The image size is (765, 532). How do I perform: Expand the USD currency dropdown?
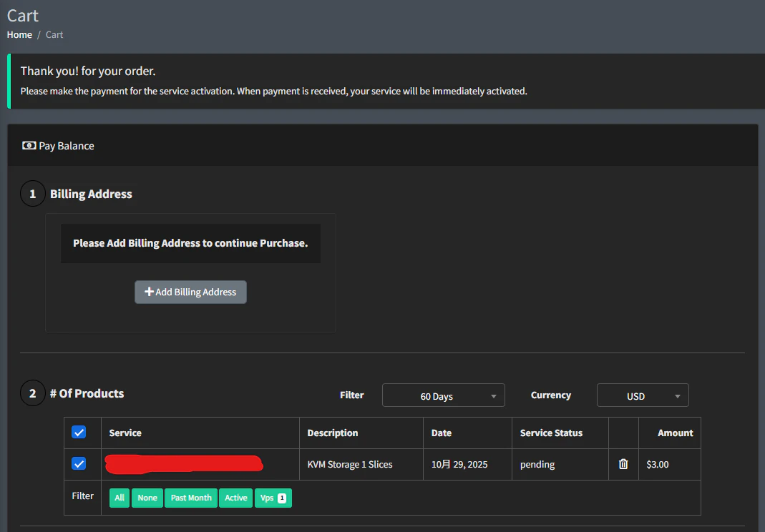pyautogui.click(x=642, y=396)
